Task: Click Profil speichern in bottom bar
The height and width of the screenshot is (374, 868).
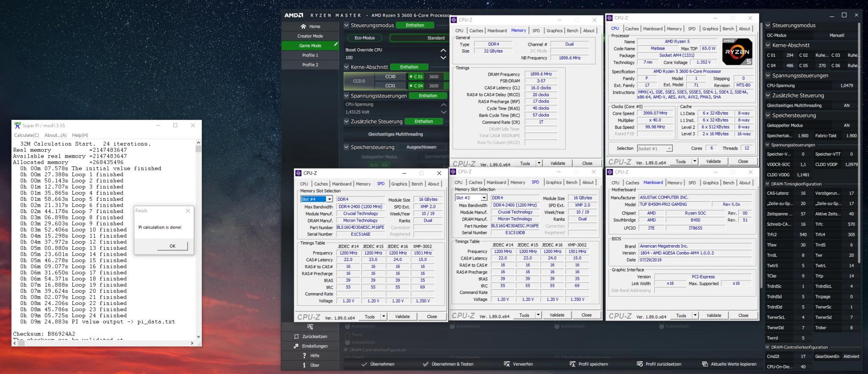Action: point(589,364)
